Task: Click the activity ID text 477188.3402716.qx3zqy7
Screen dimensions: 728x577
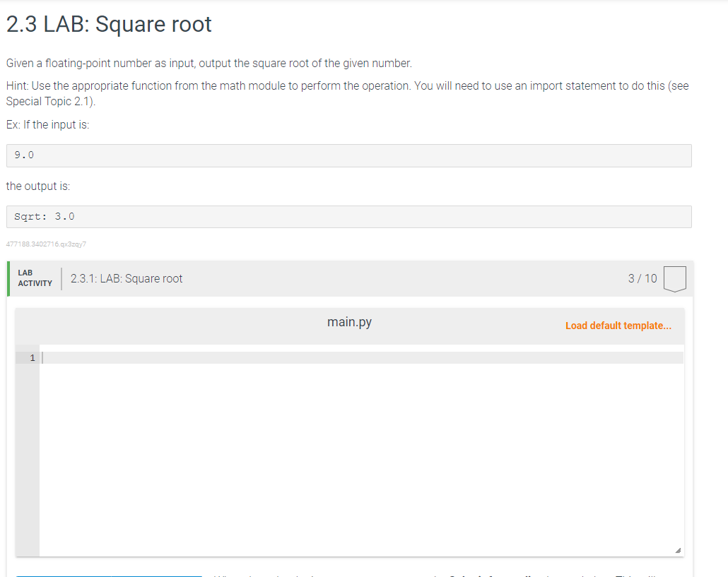Action: [45, 244]
